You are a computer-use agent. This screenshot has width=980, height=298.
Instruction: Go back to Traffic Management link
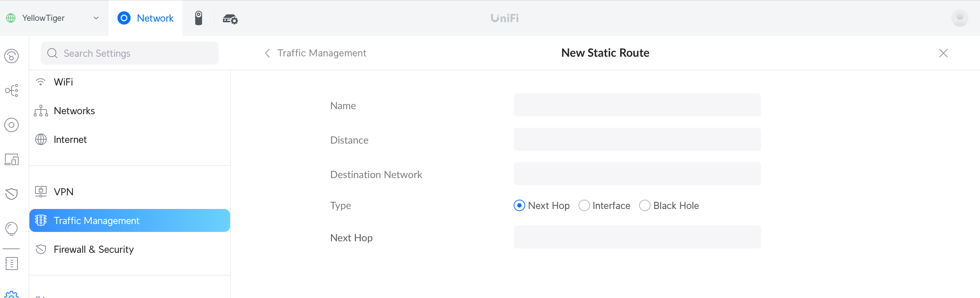tap(322, 53)
